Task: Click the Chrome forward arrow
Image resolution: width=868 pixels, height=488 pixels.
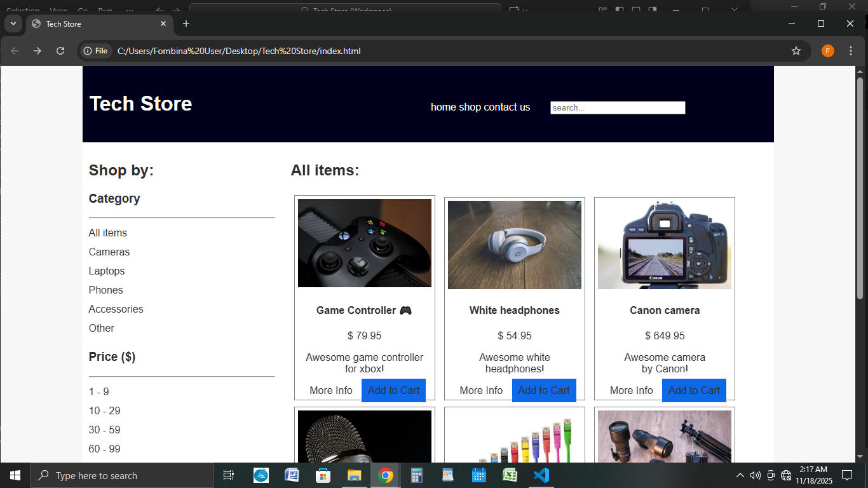Action: pos(37,51)
